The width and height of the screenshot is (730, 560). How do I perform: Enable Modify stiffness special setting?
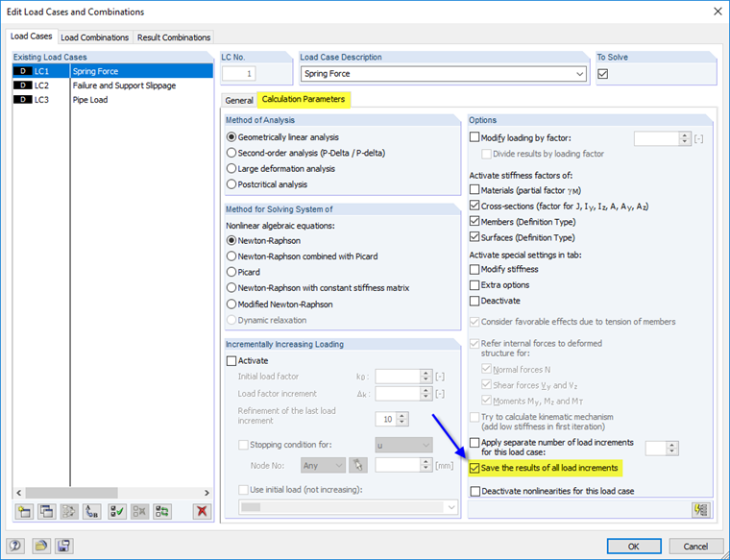[474, 270]
